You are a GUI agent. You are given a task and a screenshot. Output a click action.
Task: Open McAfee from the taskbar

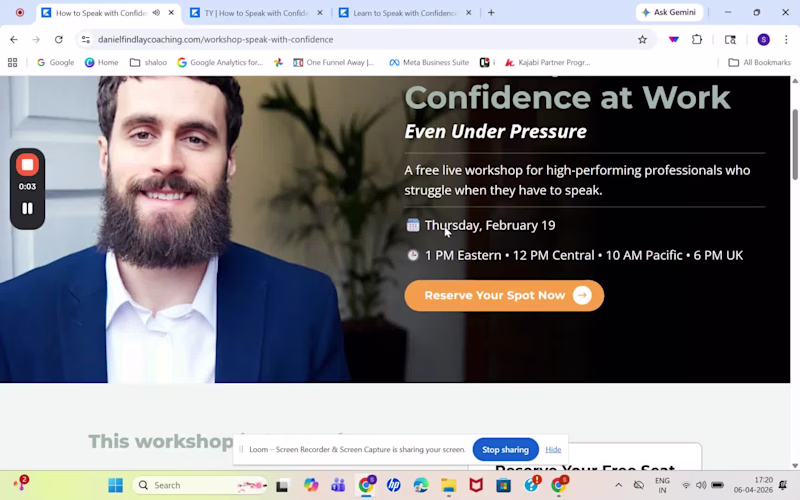(476, 485)
